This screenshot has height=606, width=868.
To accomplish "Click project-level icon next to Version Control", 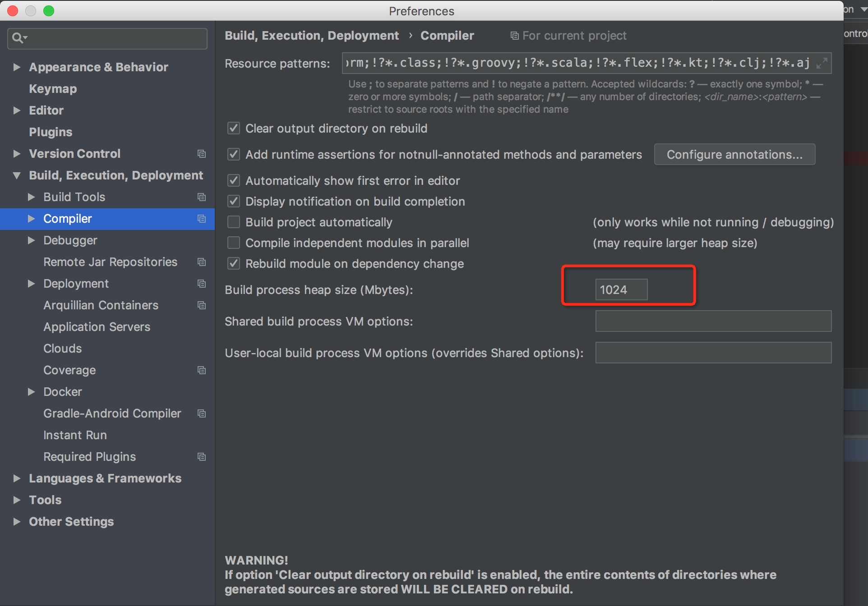I will (202, 154).
